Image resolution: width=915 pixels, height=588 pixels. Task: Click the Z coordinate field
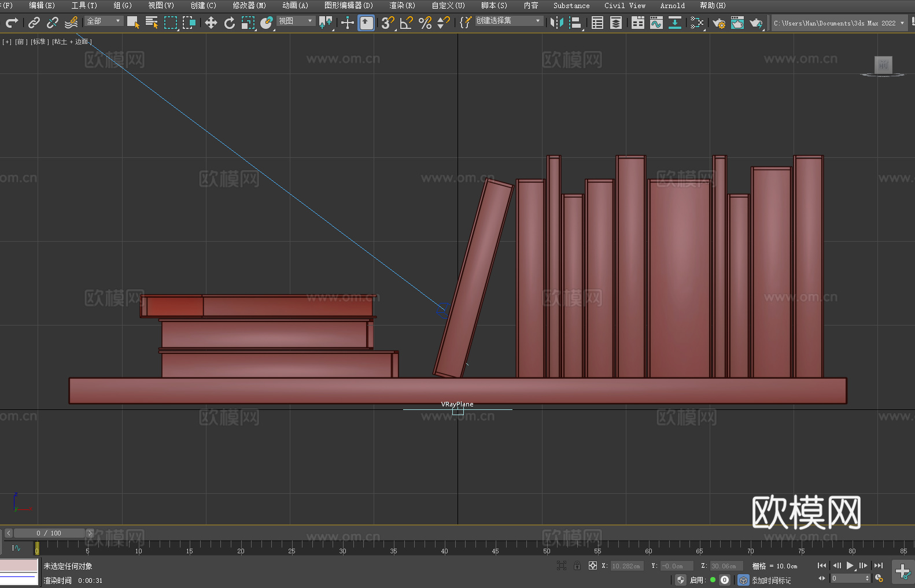click(726, 566)
